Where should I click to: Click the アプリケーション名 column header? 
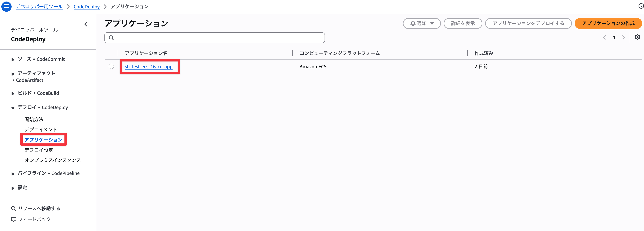[x=146, y=53]
